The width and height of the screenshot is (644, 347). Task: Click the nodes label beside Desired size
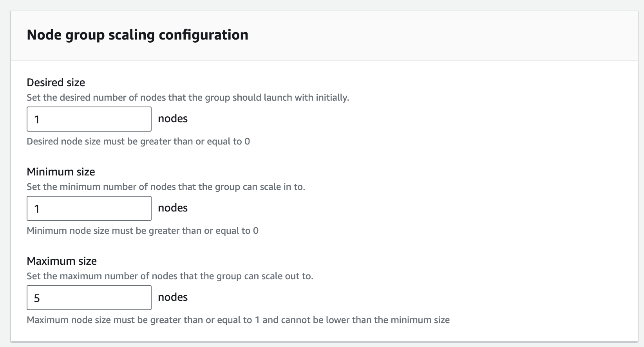(x=172, y=118)
